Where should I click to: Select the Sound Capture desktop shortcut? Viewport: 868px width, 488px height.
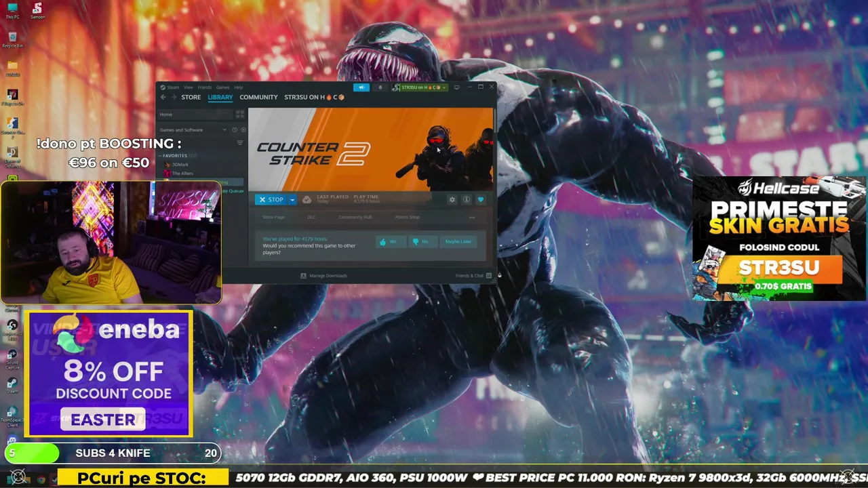[x=12, y=359]
